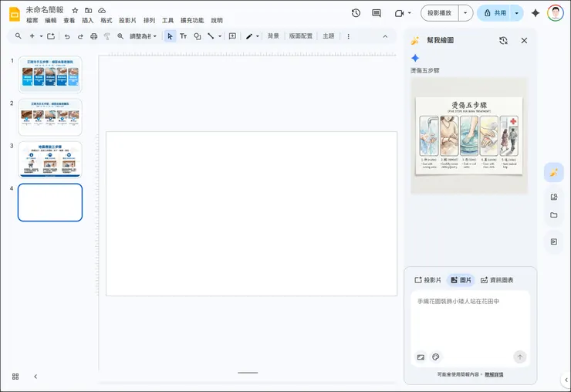Image resolution: width=571 pixels, height=392 pixels.
Task: Click the 共用 share button
Action: pyautogui.click(x=495, y=13)
